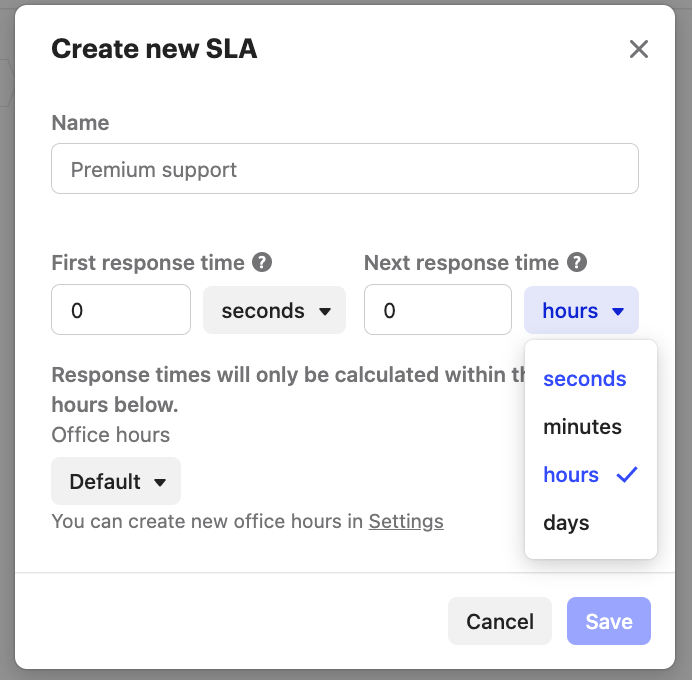Viewport: 692px width, 680px height.
Task: Pick the hours option in the list
Action: click(x=571, y=475)
